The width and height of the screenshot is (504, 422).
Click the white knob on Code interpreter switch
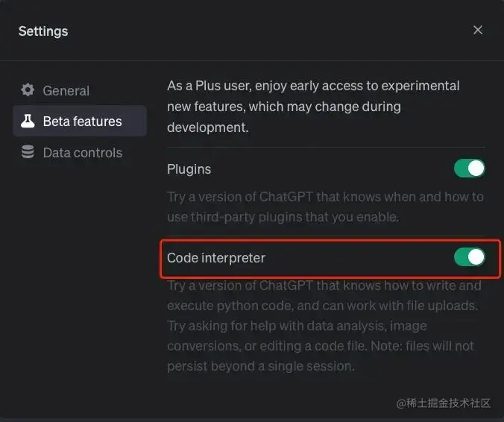[476, 257]
